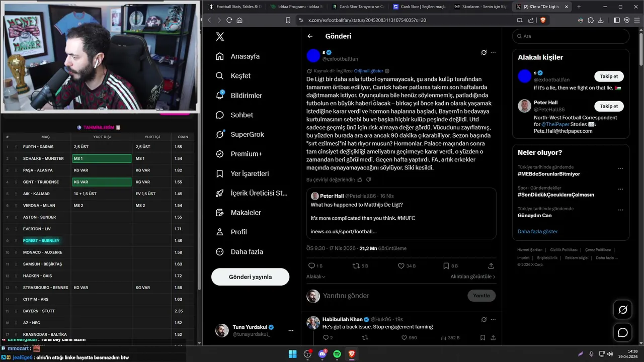Follow Peter Hall with Takip et
Screen dimensions: 644x362
[x=609, y=106]
